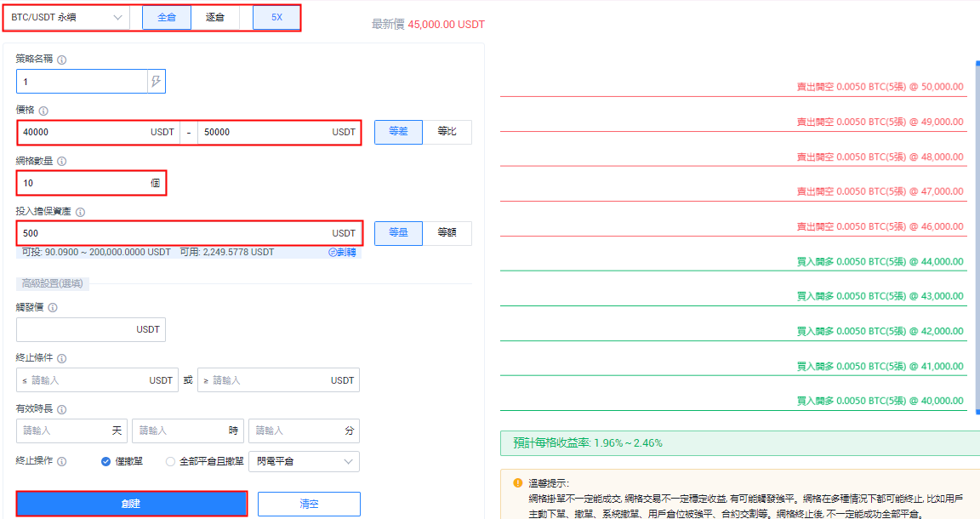Click info icon next to 策略名稱
This screenshot has width=980, height=519.
point(62,60)
